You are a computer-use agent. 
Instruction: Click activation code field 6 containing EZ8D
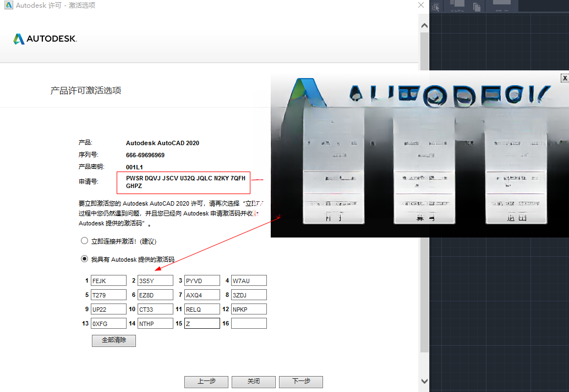click(155, 295)
